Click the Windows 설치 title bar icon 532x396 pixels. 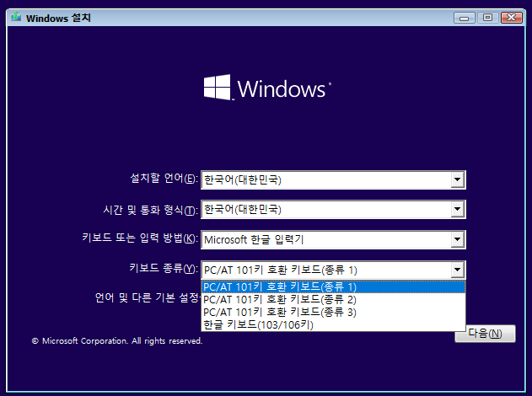(16, 17)
